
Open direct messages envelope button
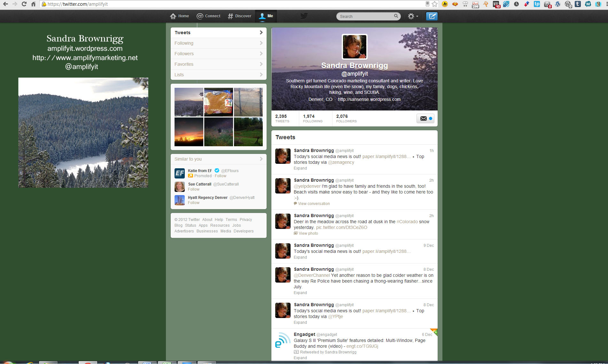tap(425, 118)
